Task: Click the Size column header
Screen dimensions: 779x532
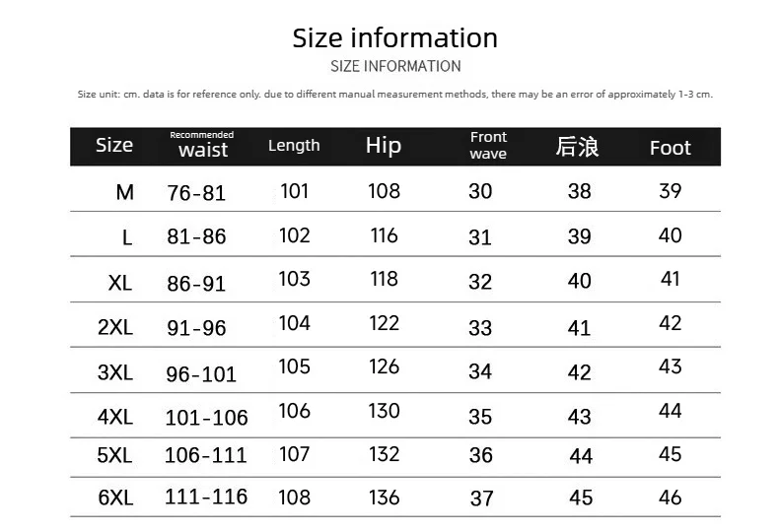Action: coord(114,146)
